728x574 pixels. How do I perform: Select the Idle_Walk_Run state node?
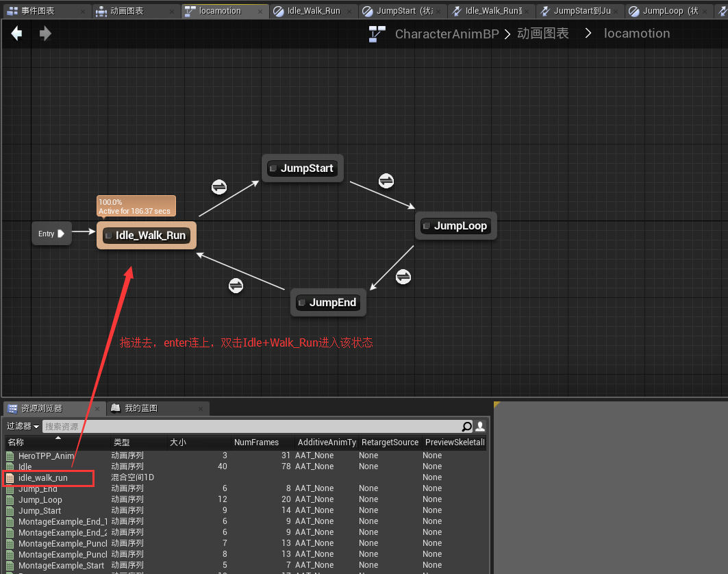coord(147,236)
